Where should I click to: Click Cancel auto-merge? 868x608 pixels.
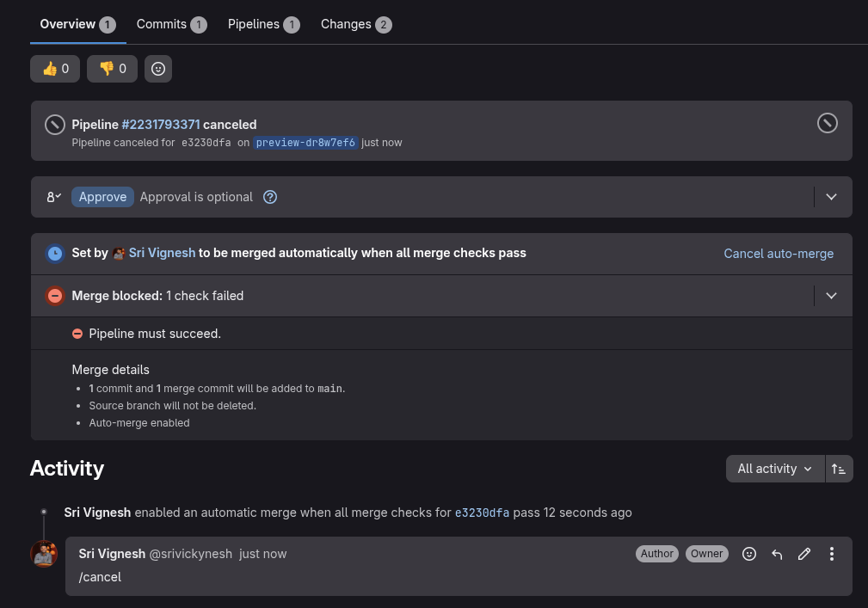(779, 254)
